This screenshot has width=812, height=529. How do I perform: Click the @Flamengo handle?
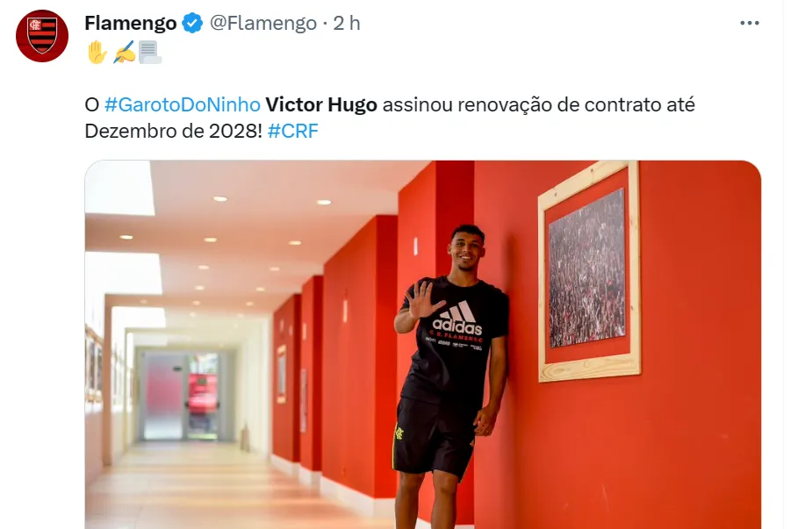[x=263, y=24]
